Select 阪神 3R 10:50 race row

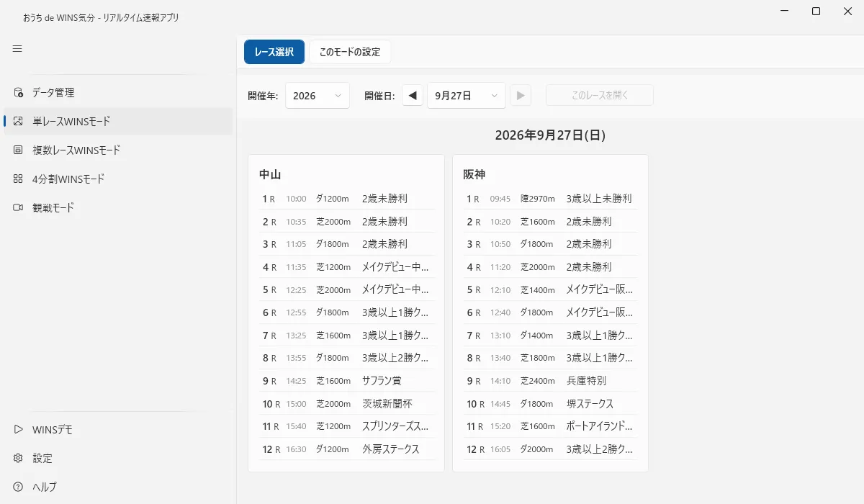[550, 244]
